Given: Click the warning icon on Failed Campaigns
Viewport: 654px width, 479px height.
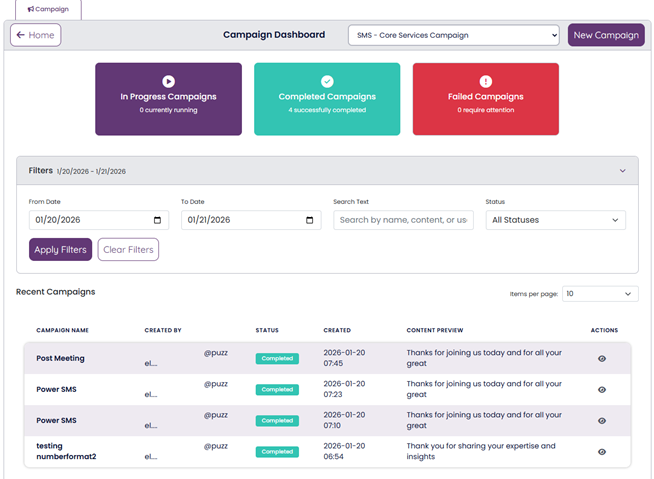Looking at the screenshot, I should click(485, 81).
